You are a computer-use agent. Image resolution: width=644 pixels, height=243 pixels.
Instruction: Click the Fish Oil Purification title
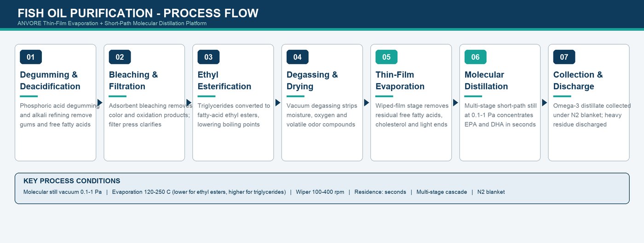[138, 13]
